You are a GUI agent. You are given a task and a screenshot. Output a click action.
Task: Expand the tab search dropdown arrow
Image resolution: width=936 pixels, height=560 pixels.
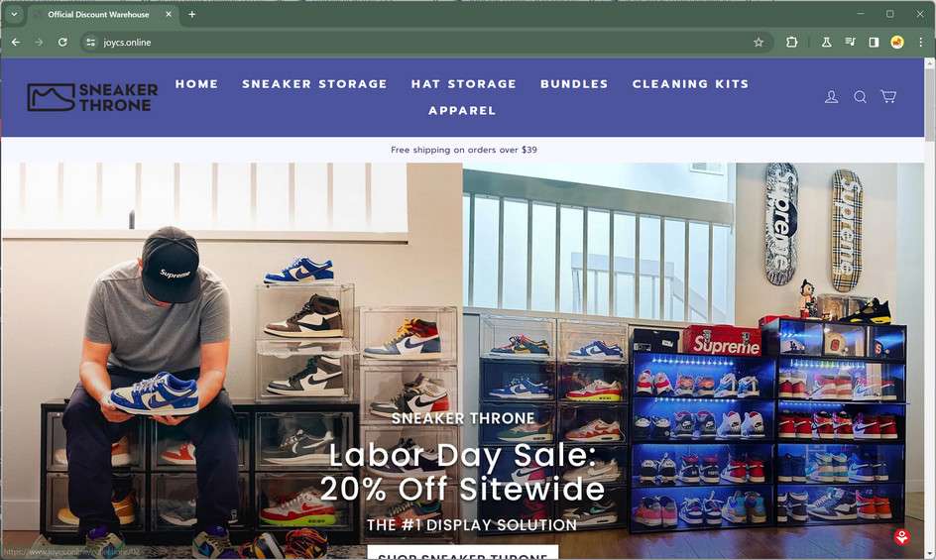pyautogui.click(x=14, y=14)
